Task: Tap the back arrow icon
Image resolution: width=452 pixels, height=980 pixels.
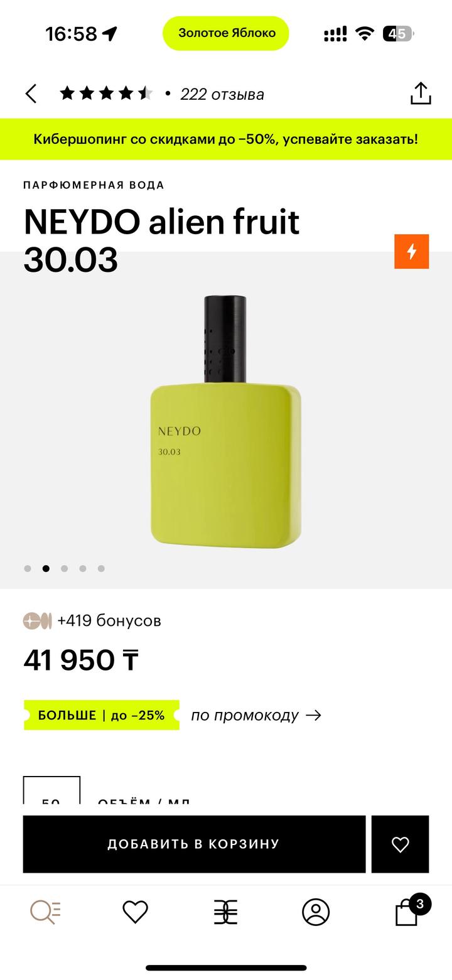Action: tap(31, 94)
